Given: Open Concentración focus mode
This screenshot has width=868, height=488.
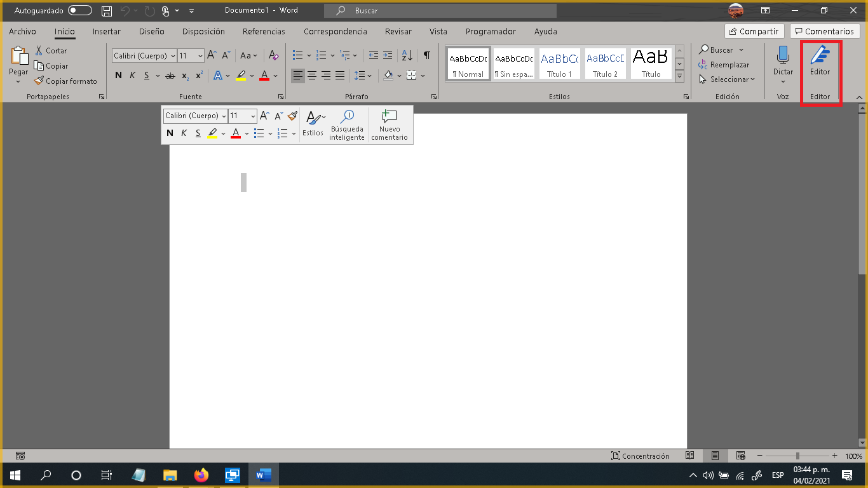Looking at the screenshot, I should click(641, 456).
